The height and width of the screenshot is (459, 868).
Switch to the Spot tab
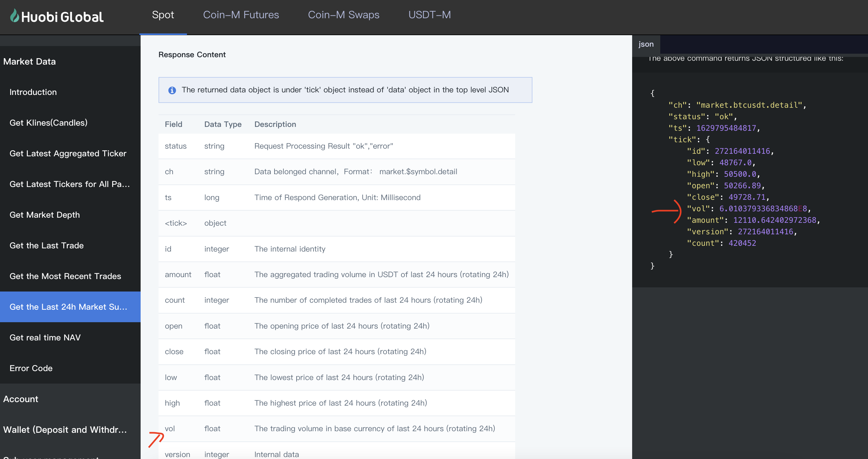[163, 15]
